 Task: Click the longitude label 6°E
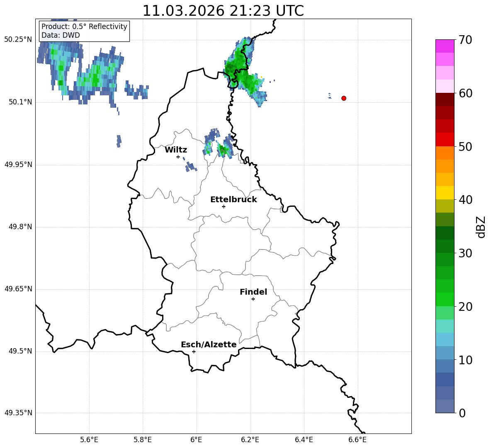pos(196,440)
